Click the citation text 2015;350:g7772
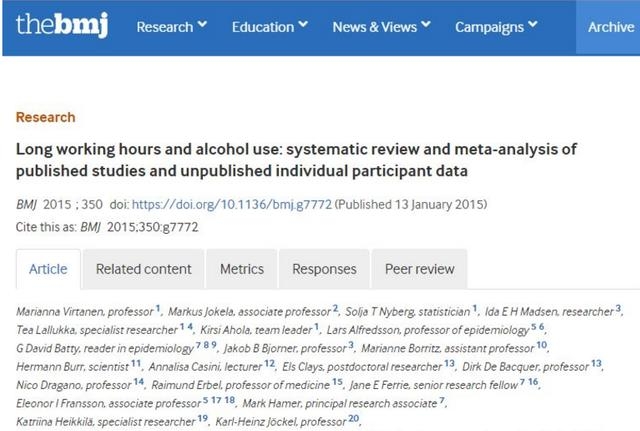The image size is (640, 431). [153, 227]
